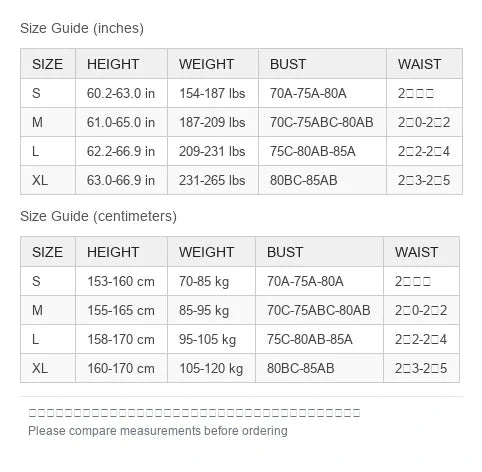Click the '70C-75ABC-80AB' bust cell in inches table
Screen dimensions: 482x472
(x=322, y=122)
